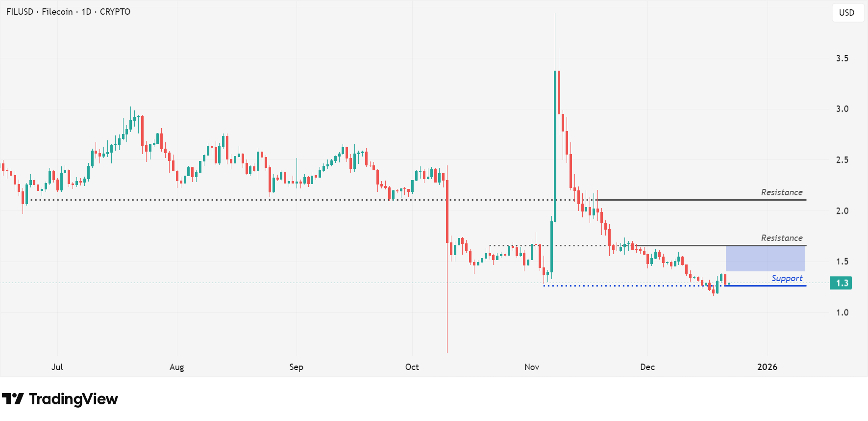This screenshot has width=868, height=421.
Task: Click the 3.5 price axis label
Action: (x=842, y=58)
